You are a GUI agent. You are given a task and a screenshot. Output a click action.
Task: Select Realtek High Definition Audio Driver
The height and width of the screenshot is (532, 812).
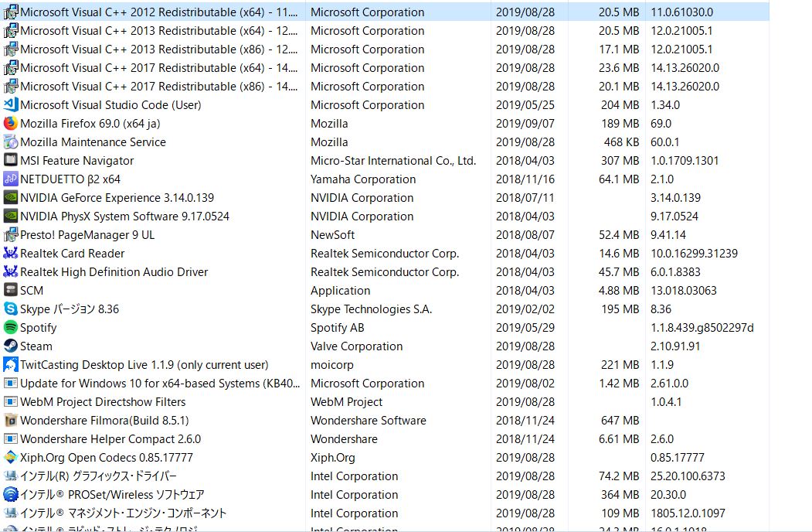click(114, 272)
